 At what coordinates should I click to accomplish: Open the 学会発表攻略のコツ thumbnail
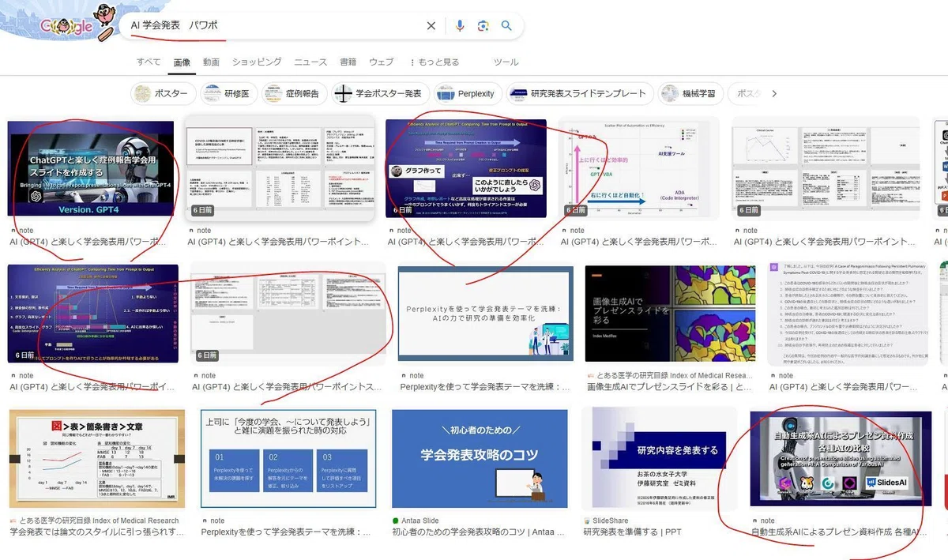coord(480,460)
